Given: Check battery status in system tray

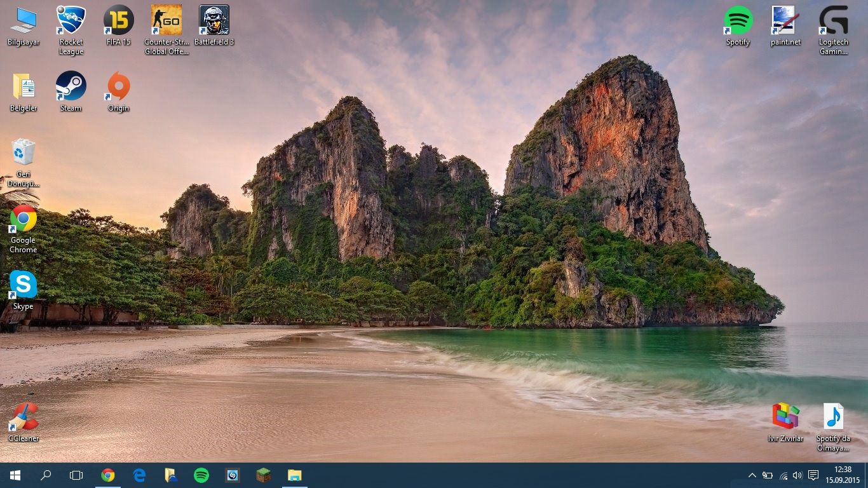Looking at the screenshot, I should coord(768,475).
